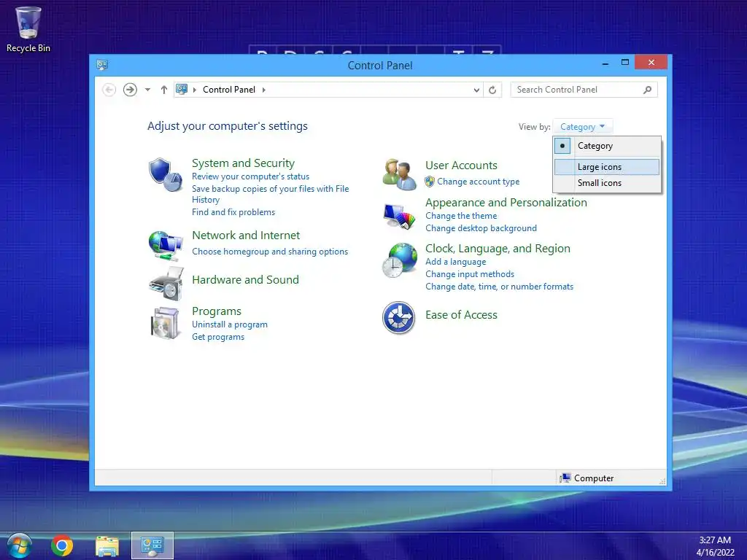Click the Control Panel breadcrumb text
Image resolution: width=747 pixels, height=560 pixels.
click(229, 90)
